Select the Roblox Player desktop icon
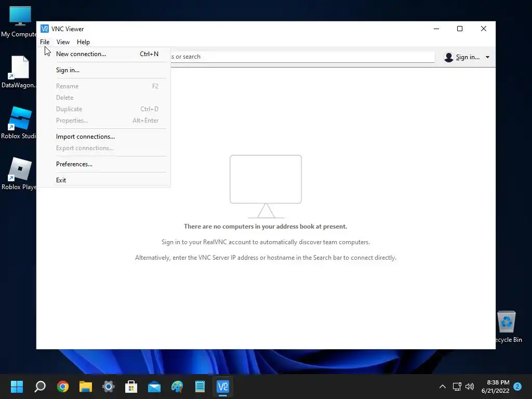Screen dimensions: 532x399 [x=19, y=174]
